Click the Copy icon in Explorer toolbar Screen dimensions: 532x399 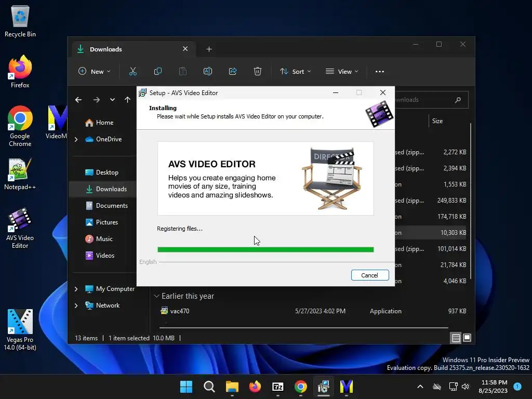158,71
